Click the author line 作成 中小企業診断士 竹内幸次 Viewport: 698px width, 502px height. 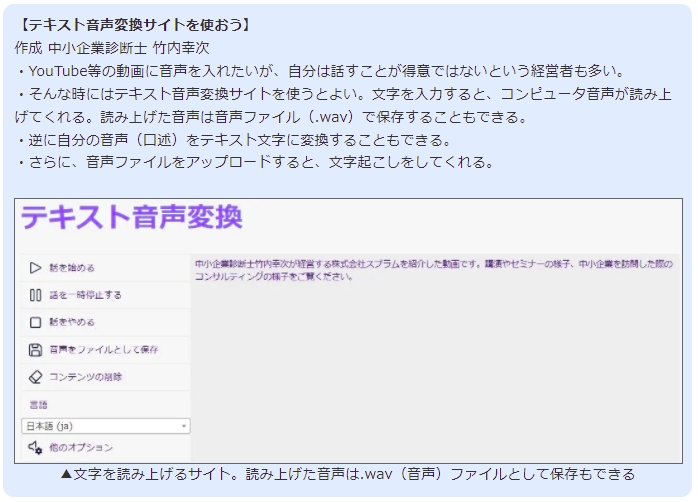click(x=112, y=48)
